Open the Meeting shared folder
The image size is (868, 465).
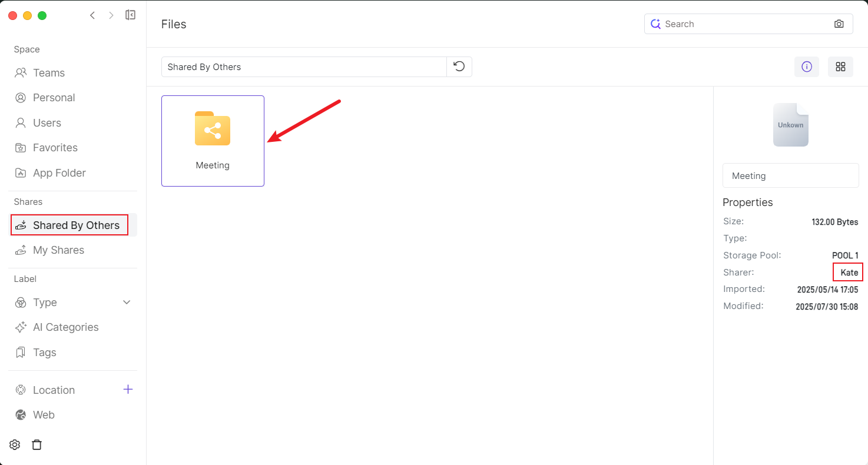213,141
